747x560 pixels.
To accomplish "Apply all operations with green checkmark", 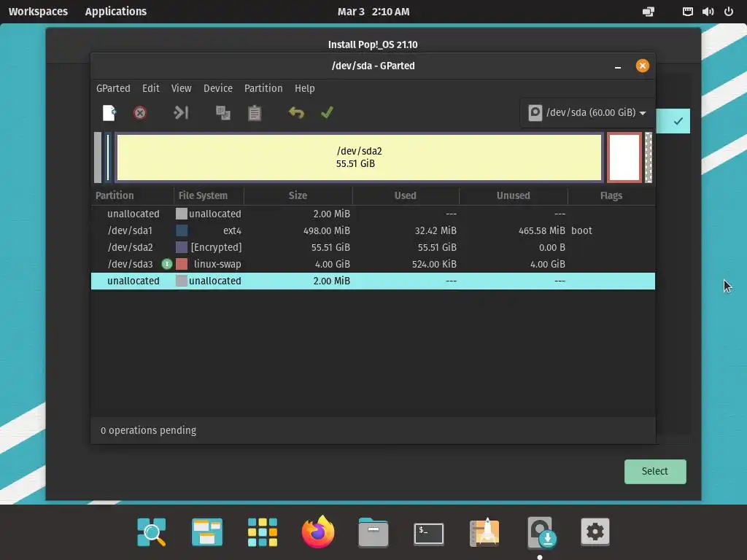I will click(327, 112).
